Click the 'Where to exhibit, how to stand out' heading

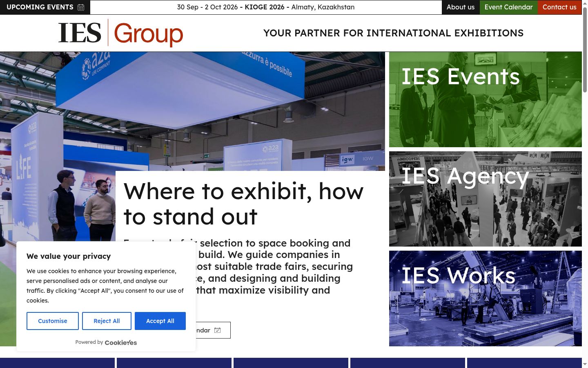244,204
